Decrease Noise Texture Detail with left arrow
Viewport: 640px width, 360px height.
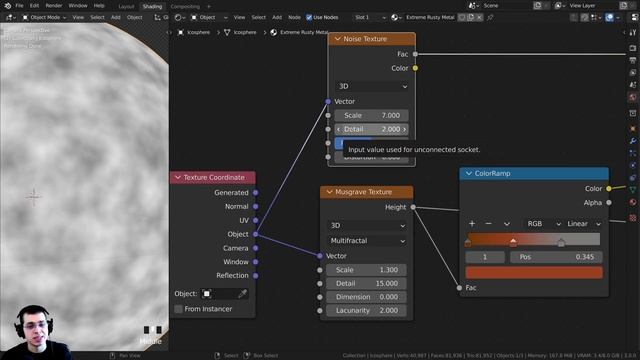pyautogui.click(x=339, y=129)
